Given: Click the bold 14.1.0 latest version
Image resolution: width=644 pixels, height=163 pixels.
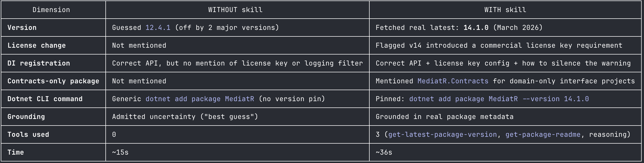Looking at the screenshot, I should coord(476,28).
